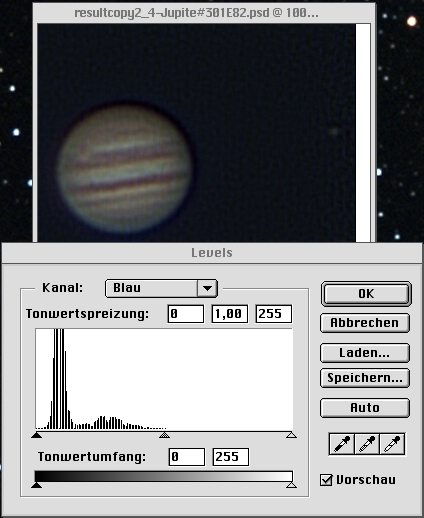Click the Tonwertspreizung gamma field 1,00
Viewport: 424px width, 518px height.
pyautogui.click(x=230, y=314)
